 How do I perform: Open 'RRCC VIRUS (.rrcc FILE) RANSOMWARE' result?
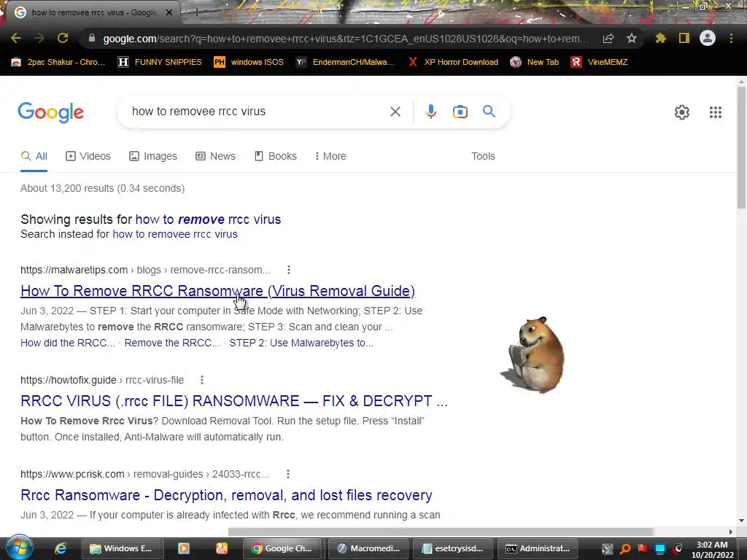(x=234, y=401)
